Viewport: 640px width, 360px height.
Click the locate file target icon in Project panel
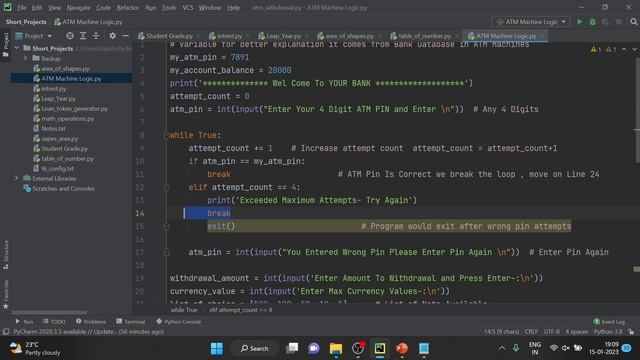coord(70,36)
